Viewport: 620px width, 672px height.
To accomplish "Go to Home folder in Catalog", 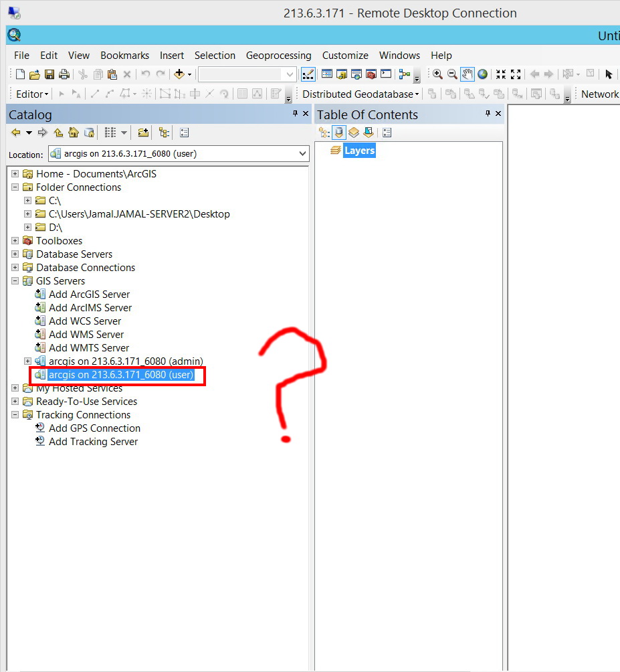I will click(74, 133).
